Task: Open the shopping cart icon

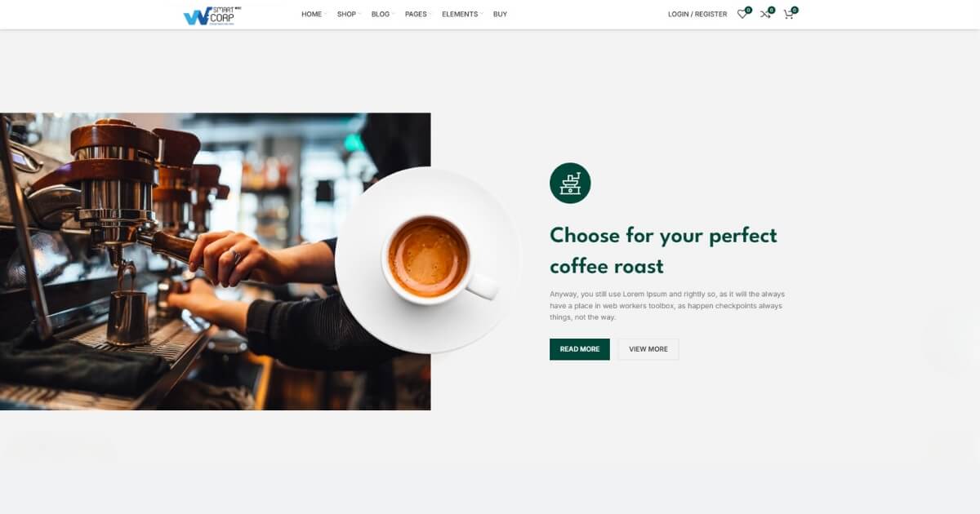Action: 788,15
